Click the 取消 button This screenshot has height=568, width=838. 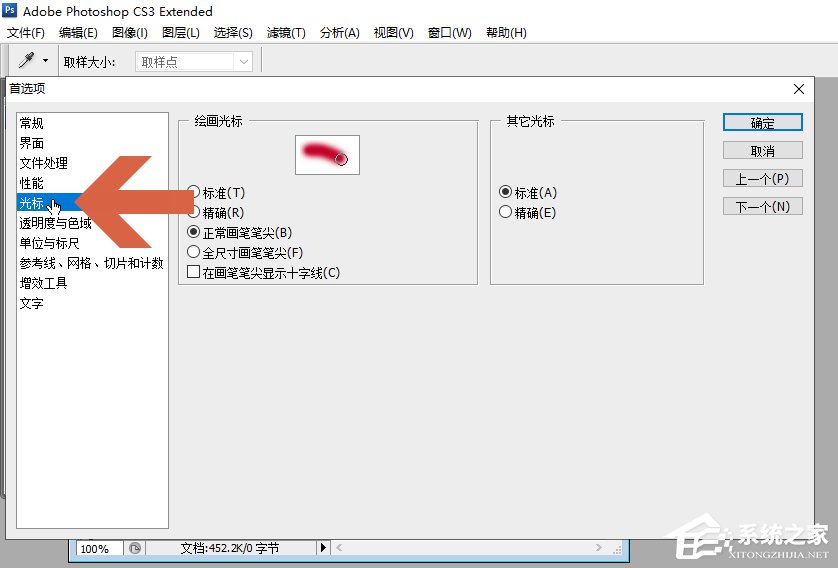[763, 151]
